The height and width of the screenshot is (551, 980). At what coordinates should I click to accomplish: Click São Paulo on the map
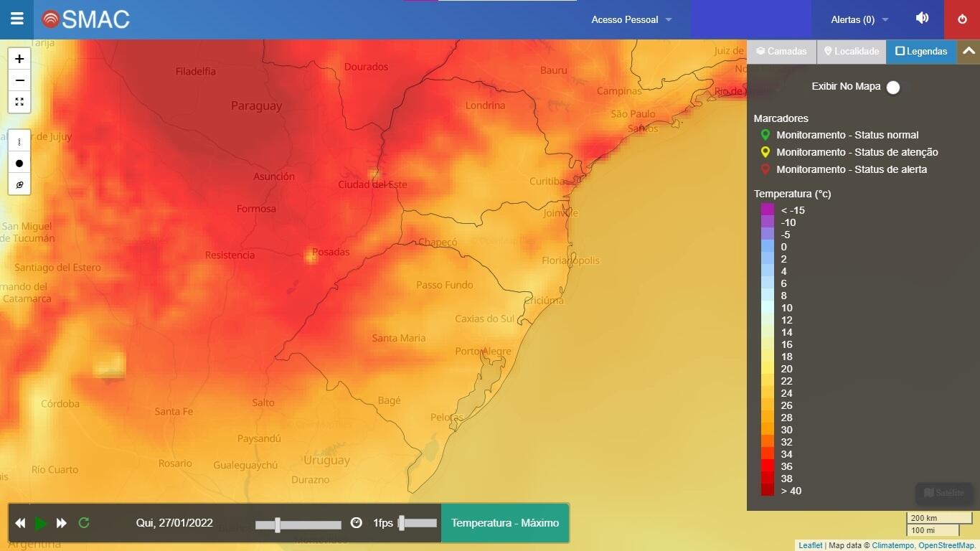pyautogui.click(x=633, y=113)
